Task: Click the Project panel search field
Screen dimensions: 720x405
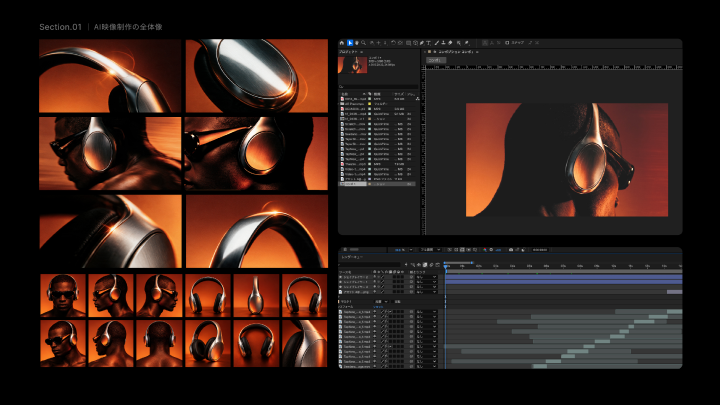Action: [x=379, y=86]
